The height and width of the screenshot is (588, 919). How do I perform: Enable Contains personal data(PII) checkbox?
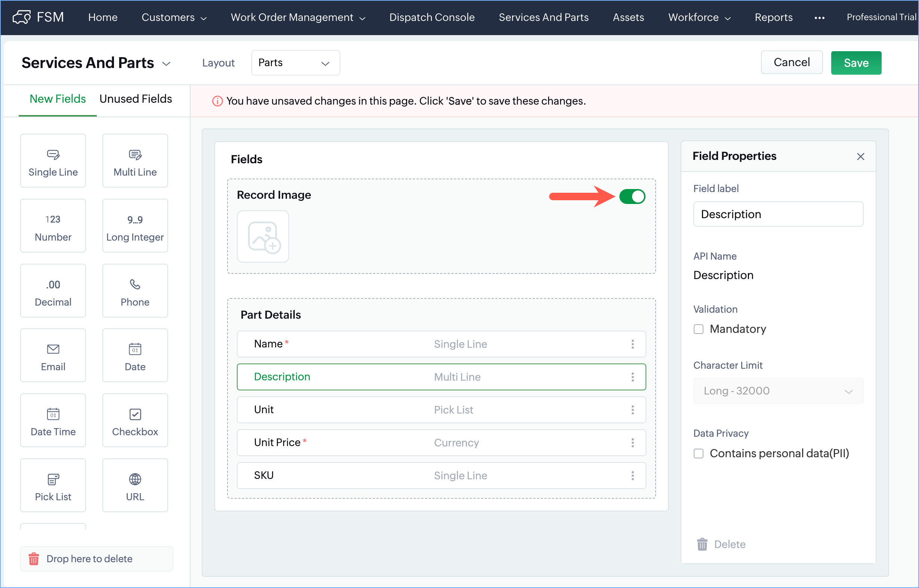click(x=698, y=454)
